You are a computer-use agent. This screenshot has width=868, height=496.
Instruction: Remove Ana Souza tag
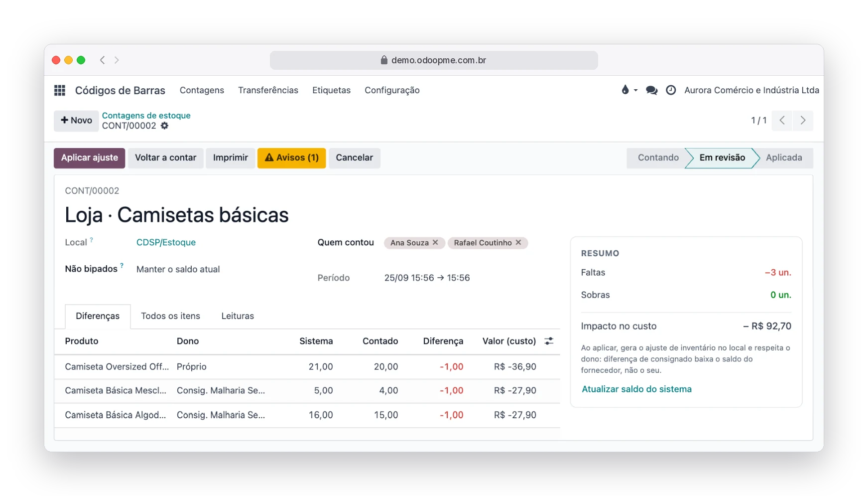pos(435,242)
